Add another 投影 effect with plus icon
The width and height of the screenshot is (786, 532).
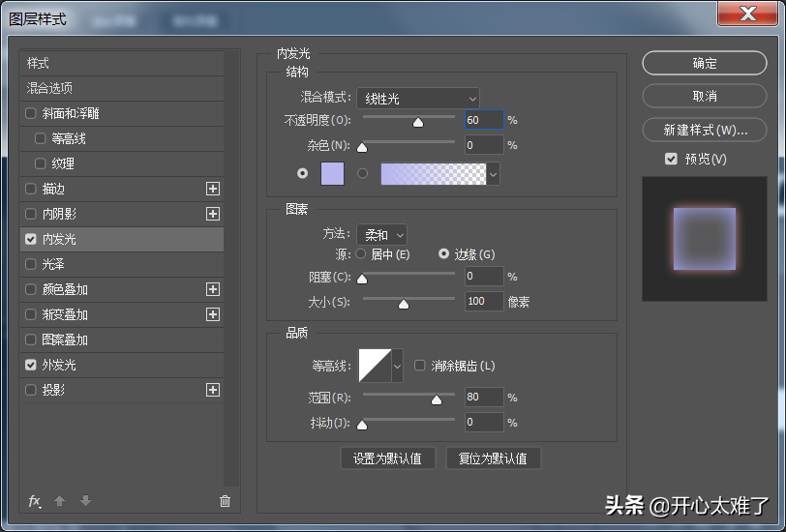tap(213, 390)
